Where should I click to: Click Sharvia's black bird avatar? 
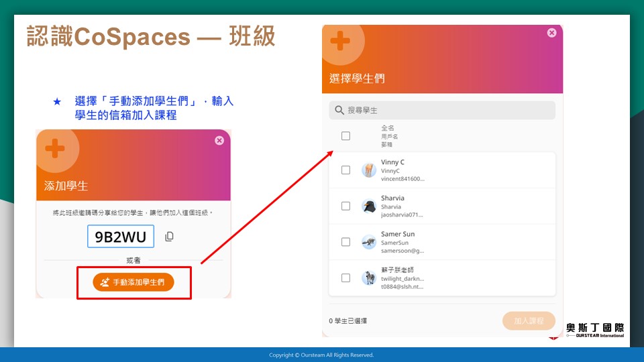369,206
